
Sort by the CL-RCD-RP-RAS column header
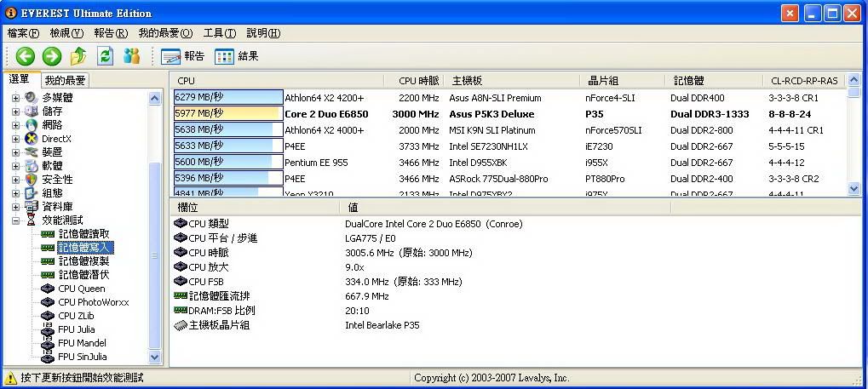(x=804, y=81)
